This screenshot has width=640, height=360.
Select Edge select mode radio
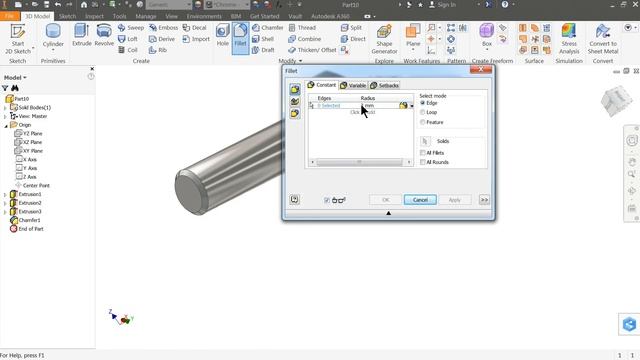click(422, 103)
